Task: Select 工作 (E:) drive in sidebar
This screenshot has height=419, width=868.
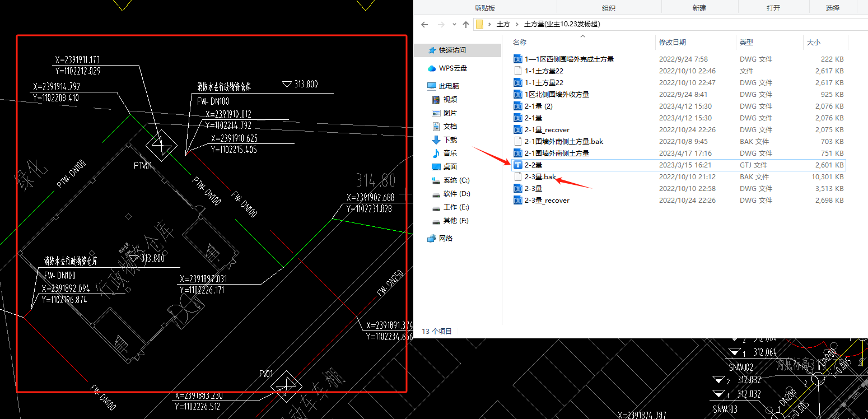Action: pyautogui.click(x=456, y=207)
